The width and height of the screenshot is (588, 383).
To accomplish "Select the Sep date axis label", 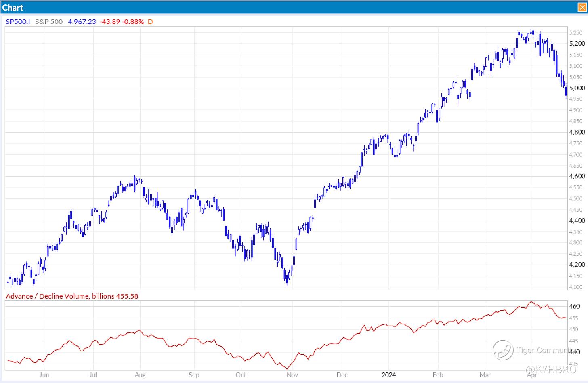I will pos(194,375).
